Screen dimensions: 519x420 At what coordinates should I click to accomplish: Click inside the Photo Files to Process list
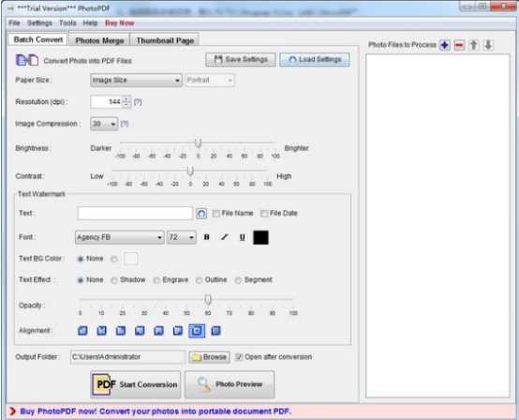coord(437,226)
